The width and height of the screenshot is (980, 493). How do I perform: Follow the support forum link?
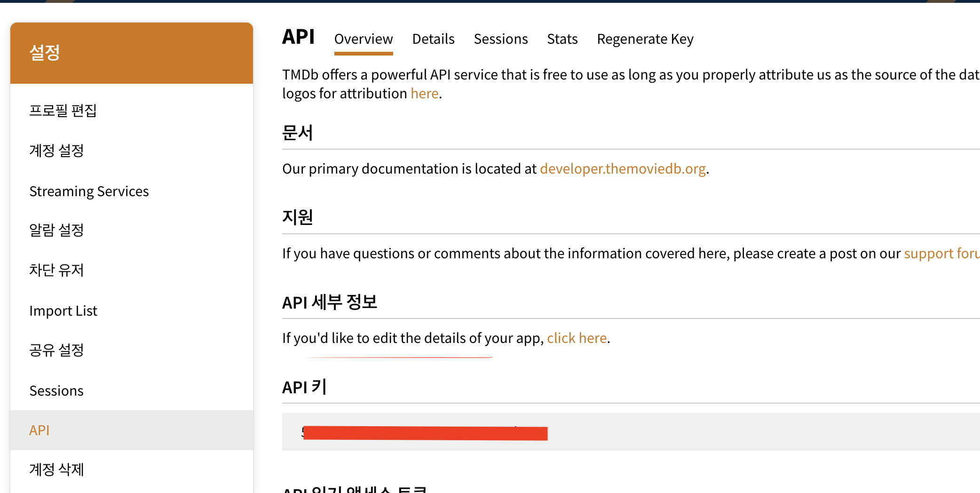click(942, 254)
